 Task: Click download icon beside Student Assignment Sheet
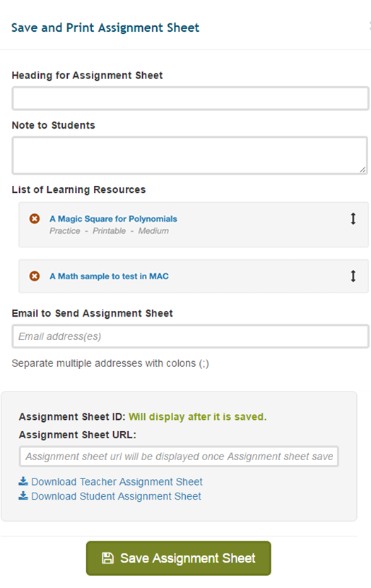[x=23, y=495]
